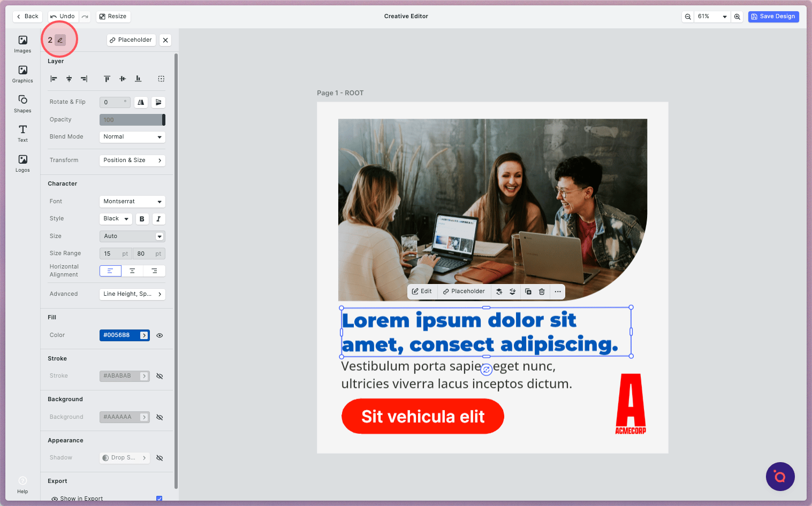The width and height of the screenshot is (812, 506).
Task: Open the Help menu
Action: point(22,485)
